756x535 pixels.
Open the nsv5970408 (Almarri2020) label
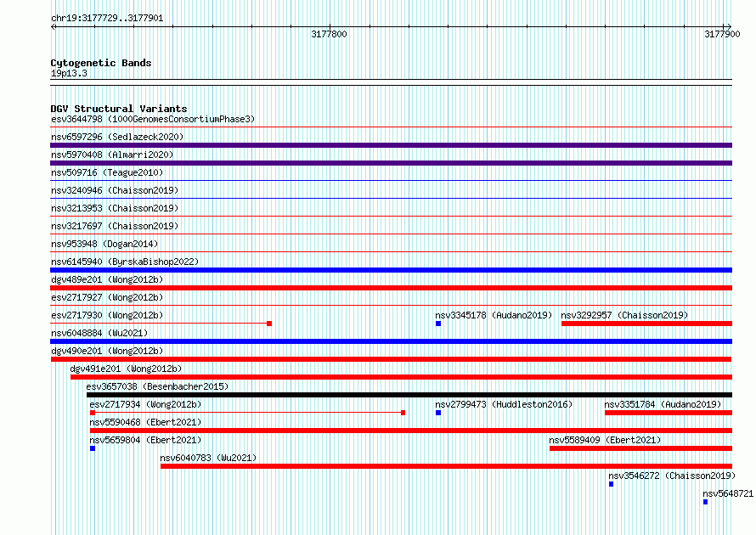click(112, 155)
